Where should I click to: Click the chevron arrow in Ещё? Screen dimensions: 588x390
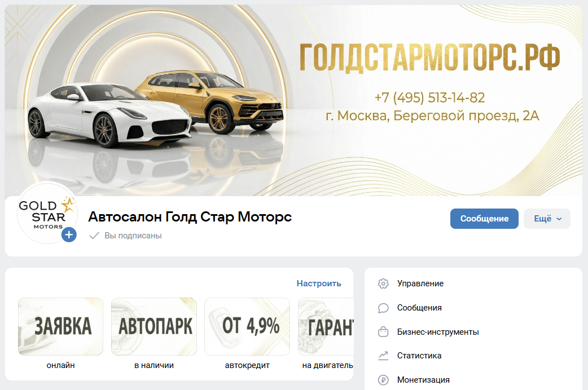point(559,219)
